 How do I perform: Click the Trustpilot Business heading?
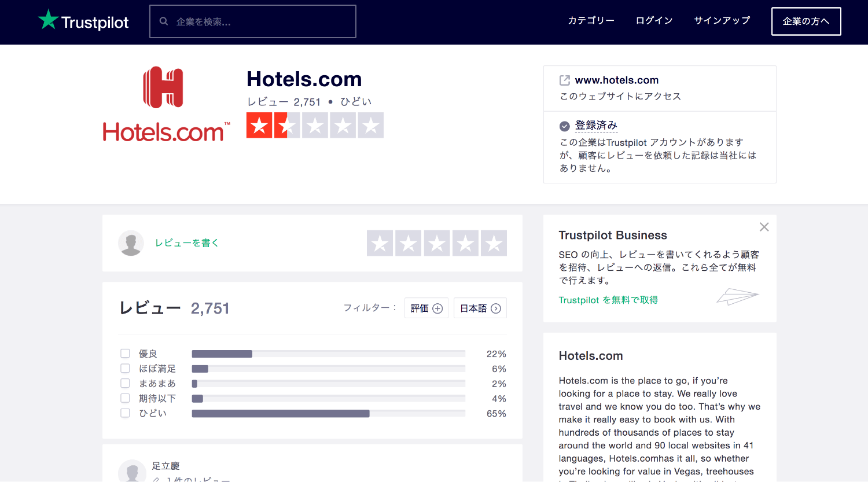613,236
